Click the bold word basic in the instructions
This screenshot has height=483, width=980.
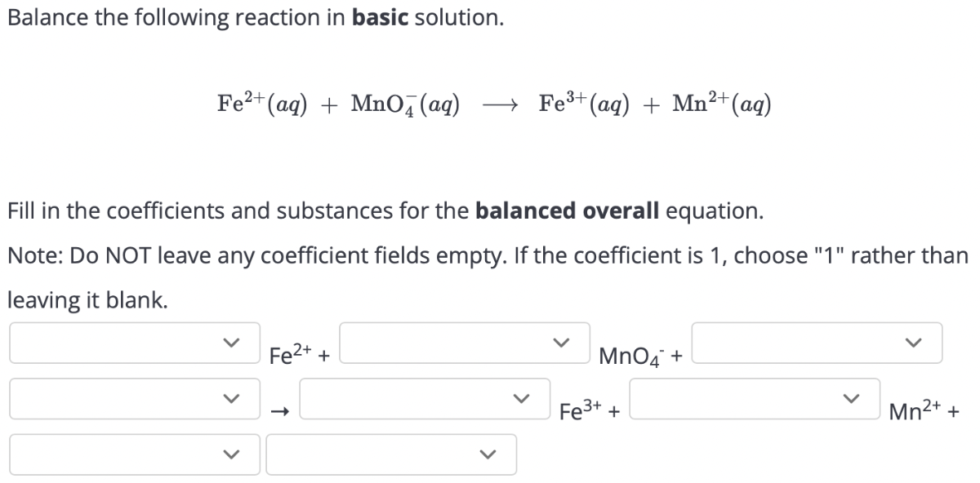pos(378,17)
